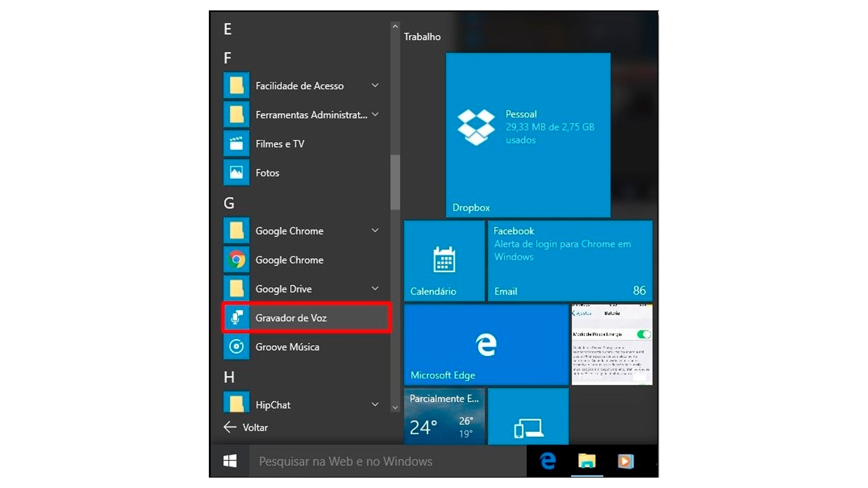Image resolution: width=868 pixels, height=488 pixels.
Task: Expand Ferramentas Administrativas chevron
Action: (x=375, y=115)
